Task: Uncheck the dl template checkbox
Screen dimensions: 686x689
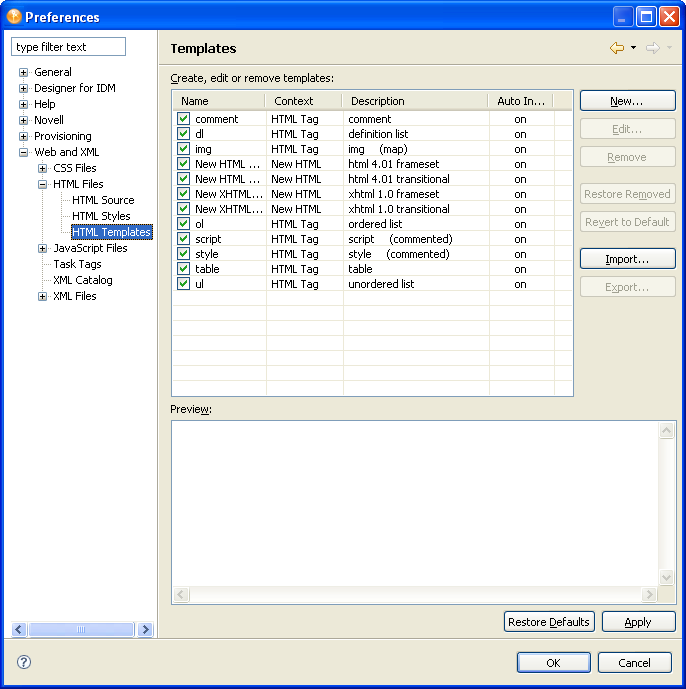Action: (184, 134)
